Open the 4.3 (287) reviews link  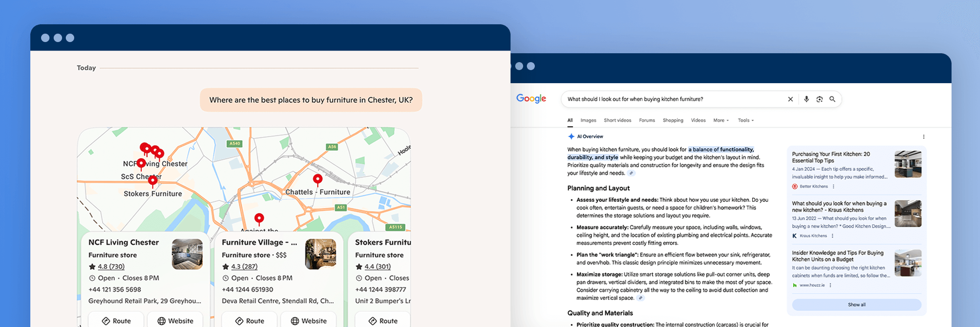point(244,267)
